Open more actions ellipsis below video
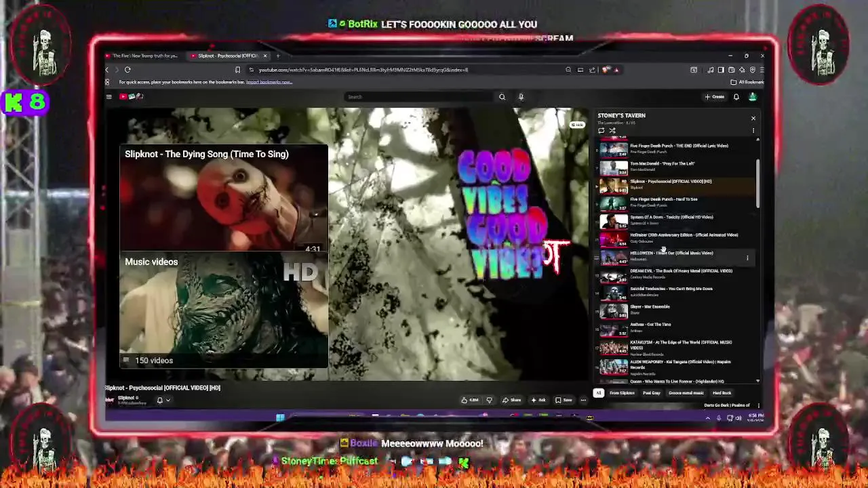The height and width of the screenshot is (488, 868). [x=583, y=400]
